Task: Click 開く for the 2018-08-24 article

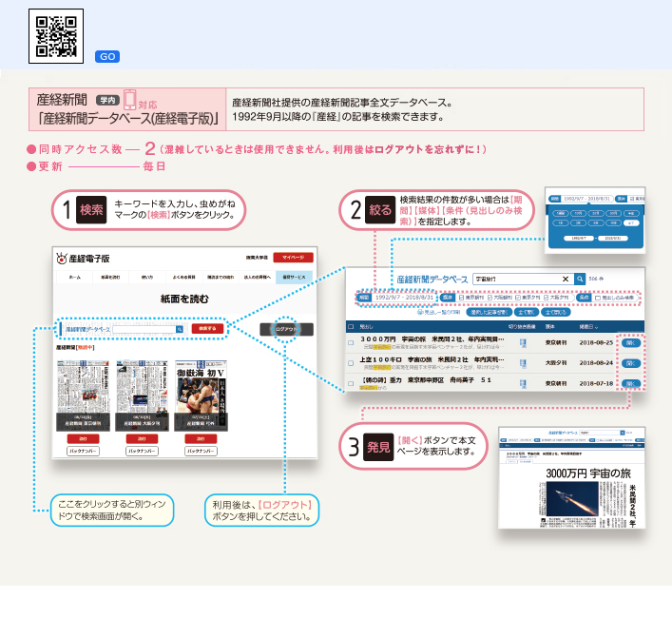Action: click(x=631, y=363)
